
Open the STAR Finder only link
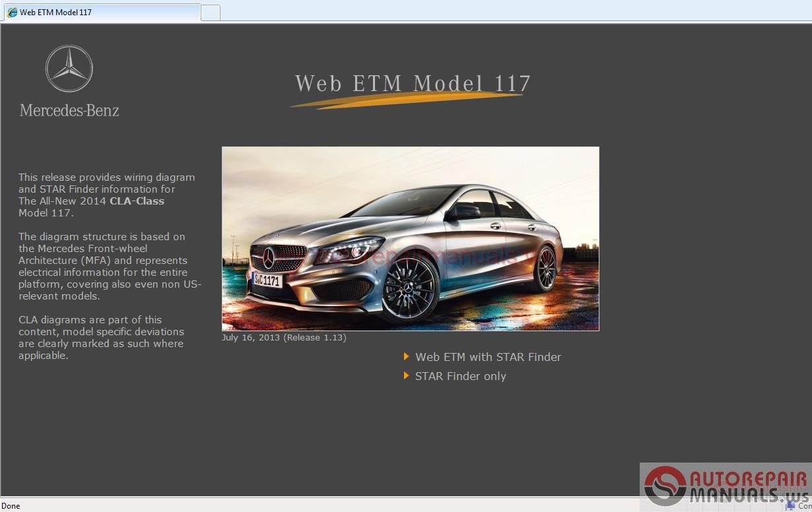(x=461, y=376)
